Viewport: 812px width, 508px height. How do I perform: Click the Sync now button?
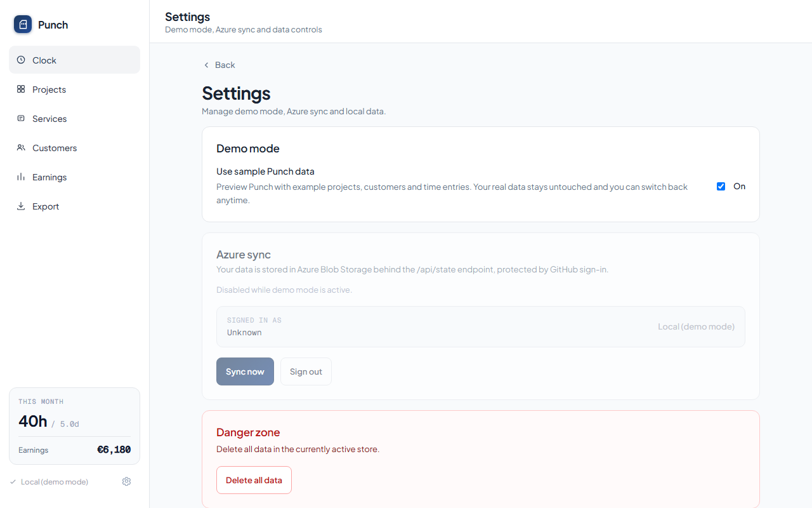[245, 371]
